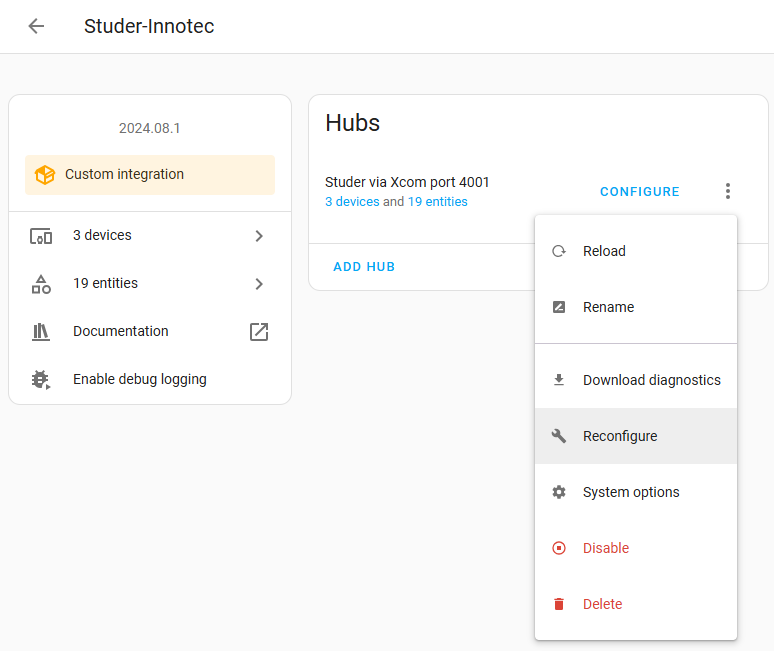
Task: Open the 19 entities link under Studer hub
Action: [x=437, y=202]
